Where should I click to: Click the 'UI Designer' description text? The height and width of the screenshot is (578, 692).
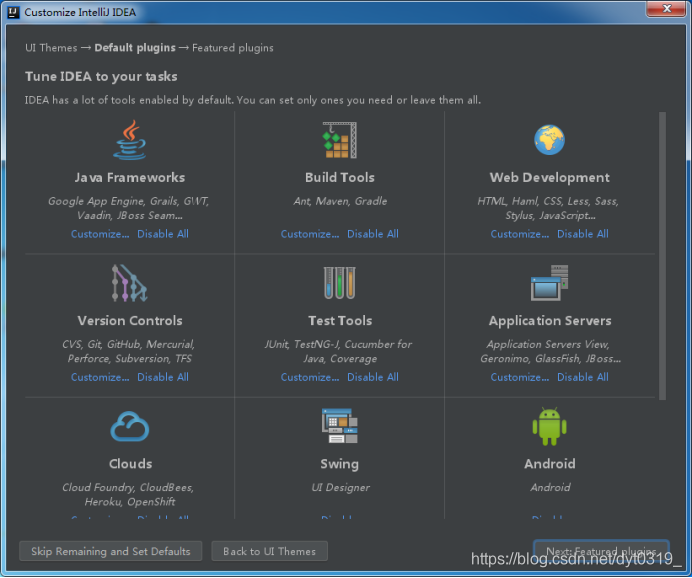pyautogui.click(x=340, y=488)
